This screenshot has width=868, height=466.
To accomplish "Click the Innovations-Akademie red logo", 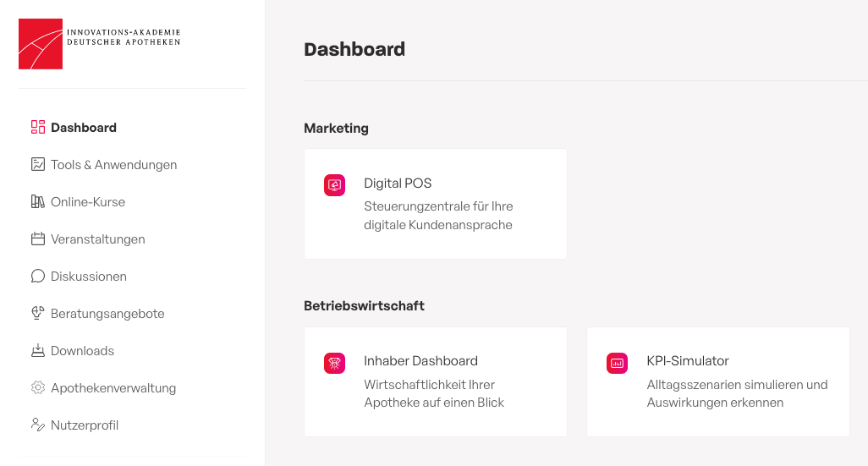I will click(x=41, y=44).
